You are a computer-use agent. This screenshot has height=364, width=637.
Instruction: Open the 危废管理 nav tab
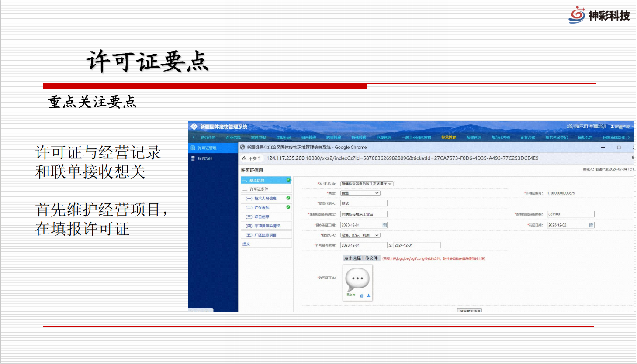click(384, 137)
